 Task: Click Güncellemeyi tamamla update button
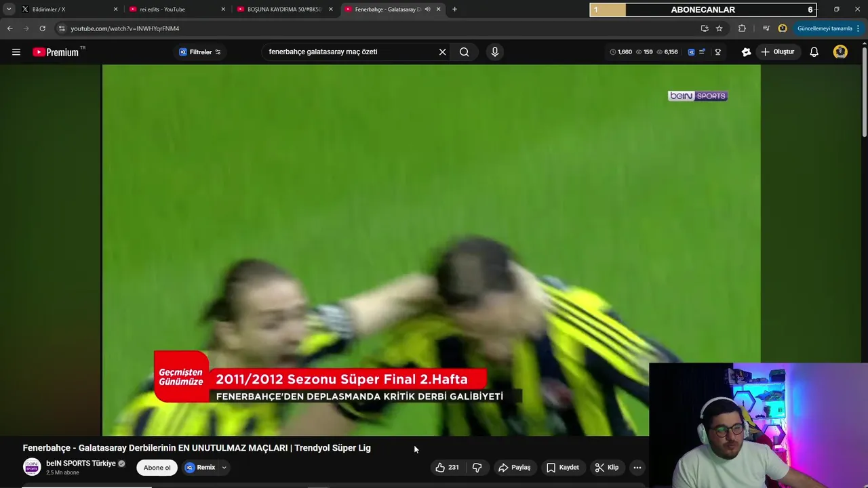click(x=825, y=28)
